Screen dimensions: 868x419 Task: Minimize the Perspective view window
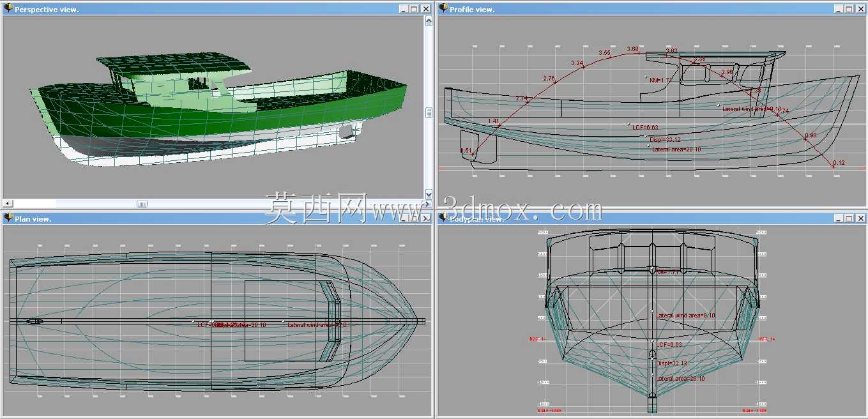(404, 9)
